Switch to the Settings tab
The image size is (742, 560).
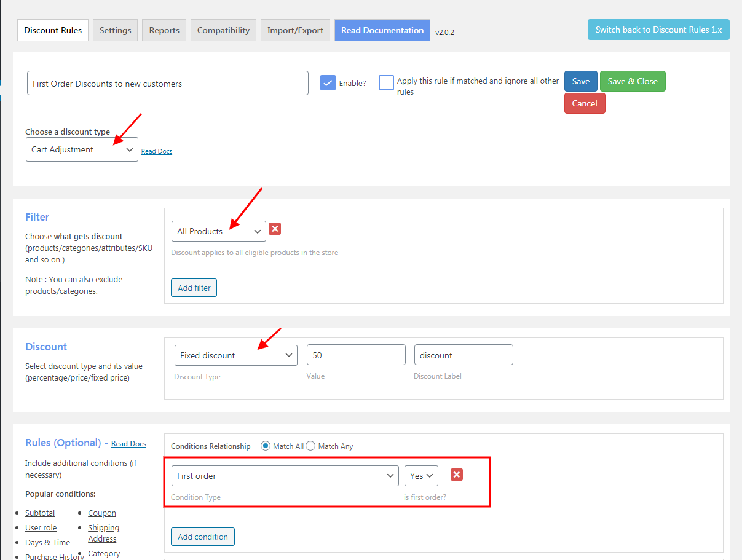[115, 30]
